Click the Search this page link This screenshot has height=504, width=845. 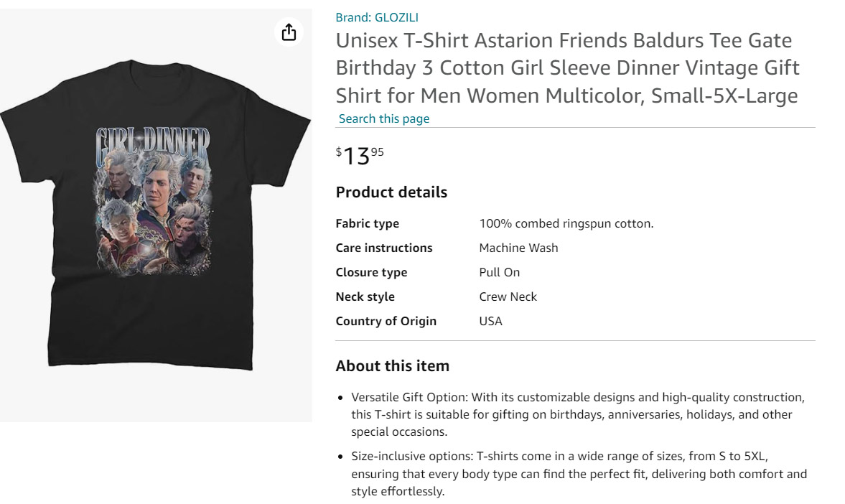(x=384, y=118)
